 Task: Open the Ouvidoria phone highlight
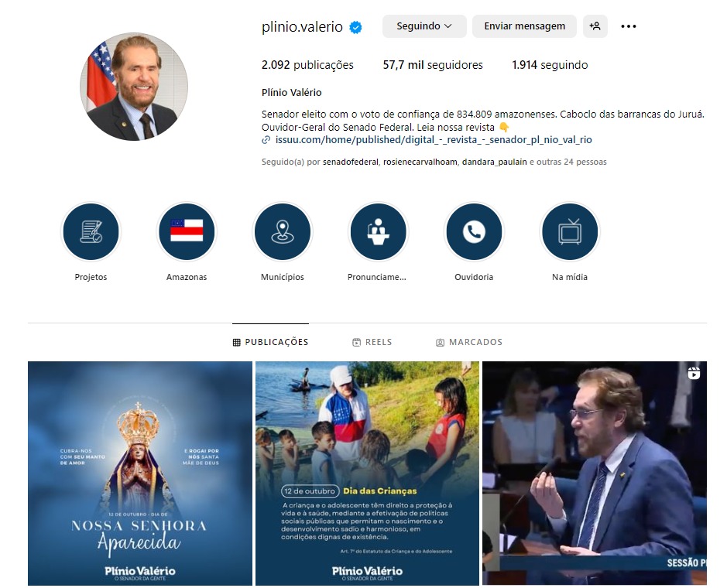[x=474, y=231]
